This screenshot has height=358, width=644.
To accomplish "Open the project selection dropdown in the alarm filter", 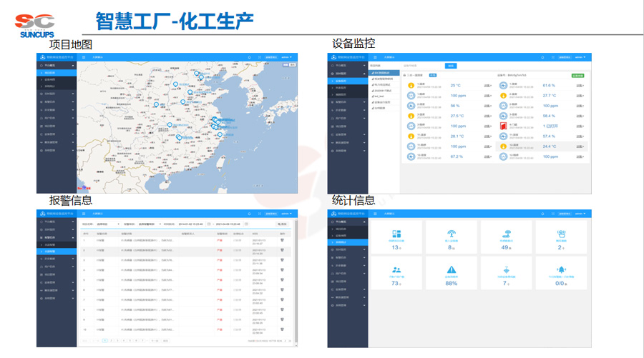I will pos(109,224).
